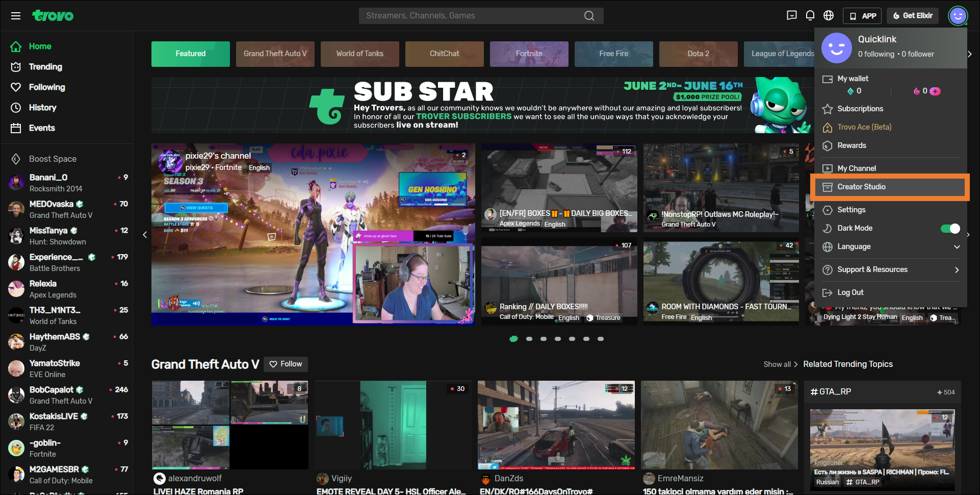
Task: Click the search magnifier icon
Action: tap(589, 16)
